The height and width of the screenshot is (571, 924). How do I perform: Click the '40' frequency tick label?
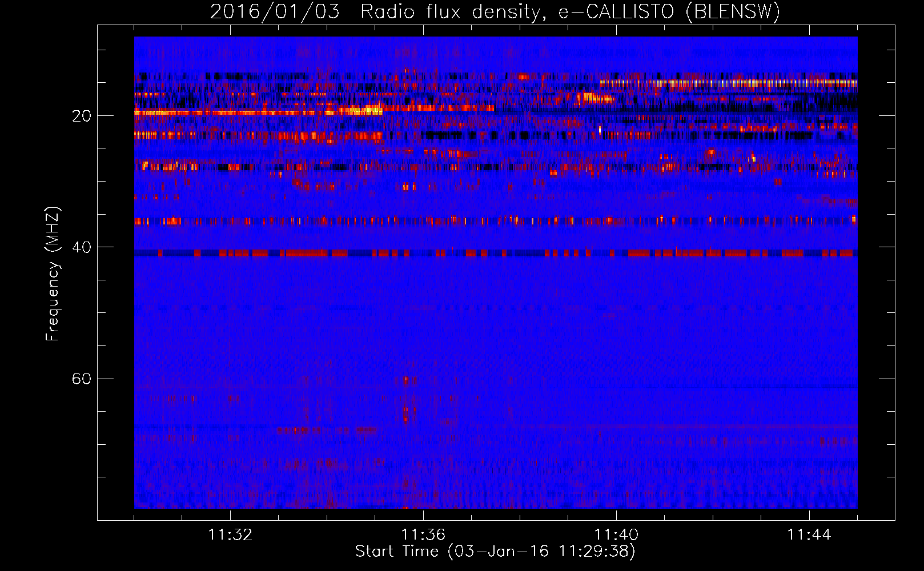pyautogui.click(x=82, y=247)
